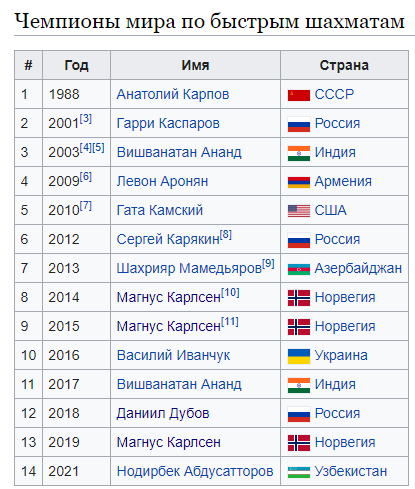Follow the Левон Аронян link

coord(162,181)
